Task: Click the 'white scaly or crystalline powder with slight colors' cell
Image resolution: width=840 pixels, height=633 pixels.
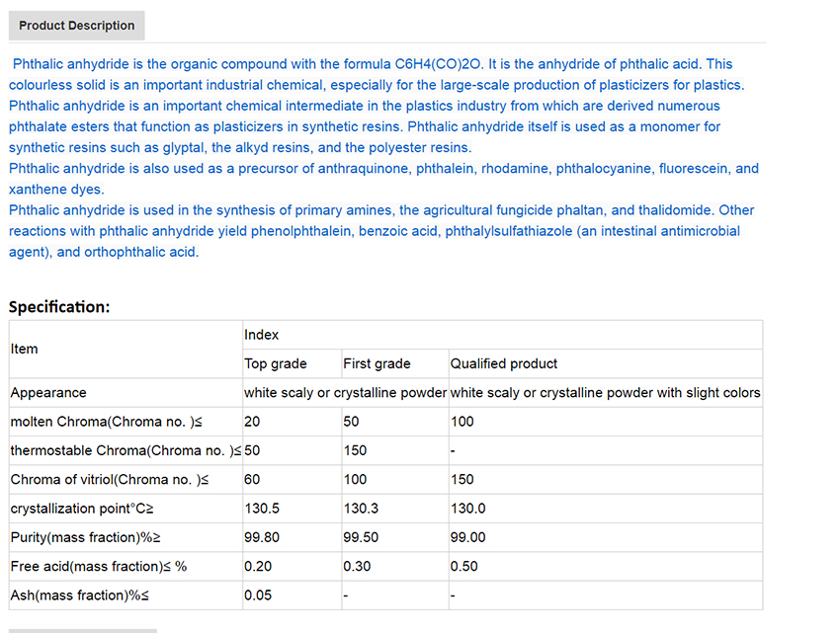Action: [605, 392]
